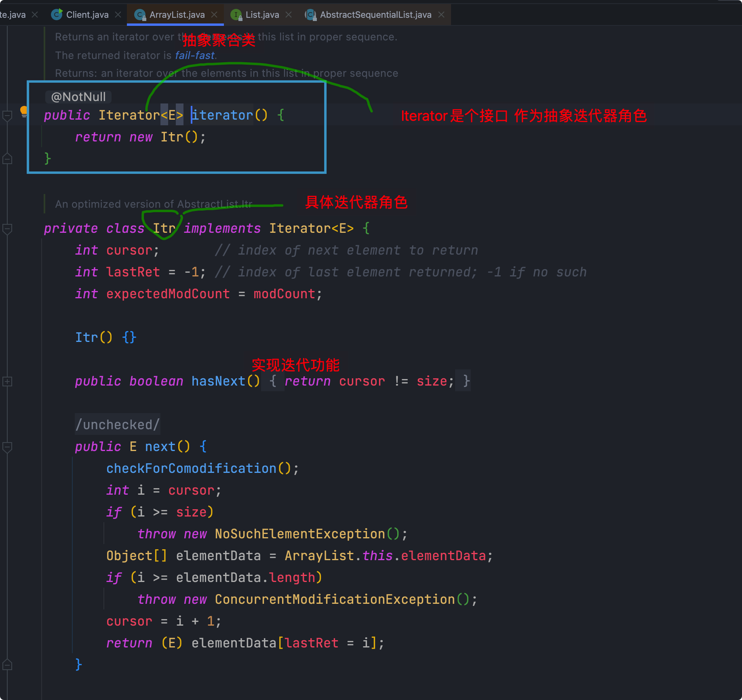The width and height of the screenshot is (742, 700).
Task: Switch to the Client.java tab
Action: pos(87,15)
